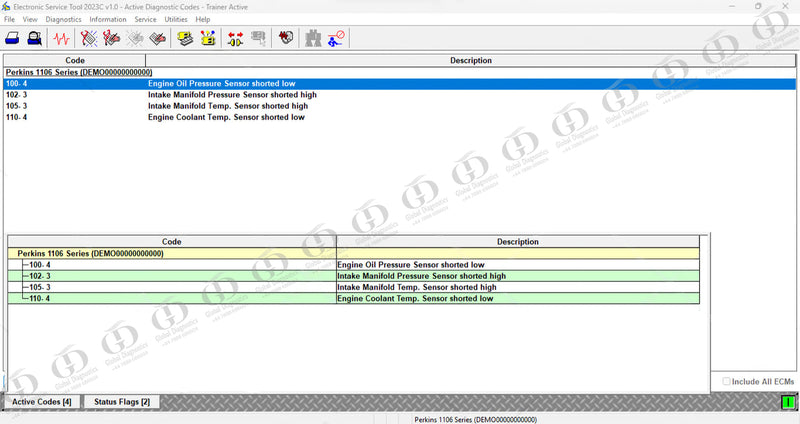Open the Information menu
The width and height of the screenshot is (800, 424).
(108, 19)
